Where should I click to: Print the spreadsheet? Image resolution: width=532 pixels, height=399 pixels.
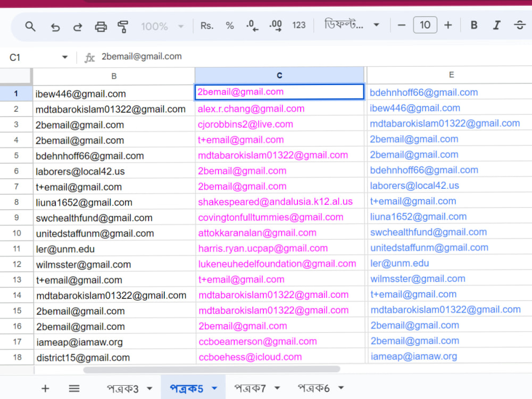point(101,27)
